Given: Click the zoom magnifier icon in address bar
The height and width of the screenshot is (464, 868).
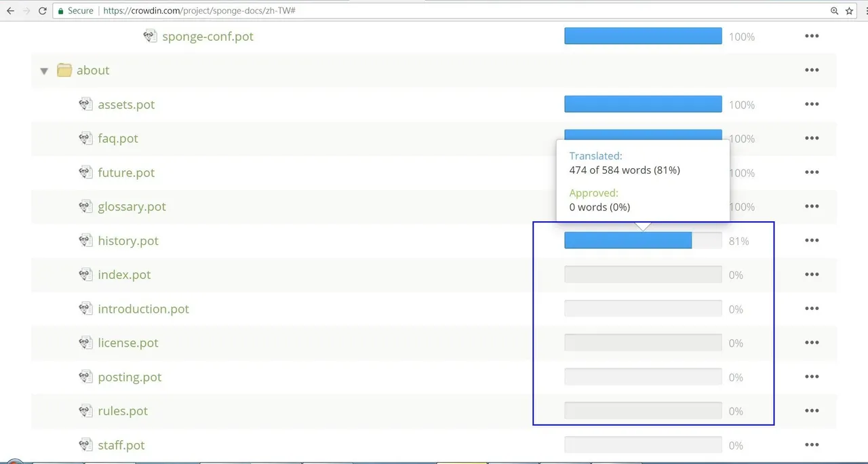Looking at the screenshot, I should click(x=834, y=11).
